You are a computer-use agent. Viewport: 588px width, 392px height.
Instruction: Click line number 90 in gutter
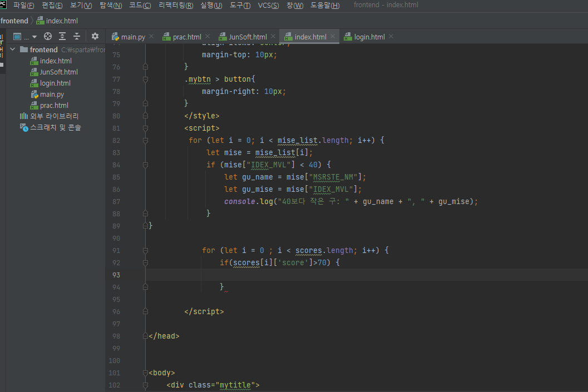click(116, 239)
